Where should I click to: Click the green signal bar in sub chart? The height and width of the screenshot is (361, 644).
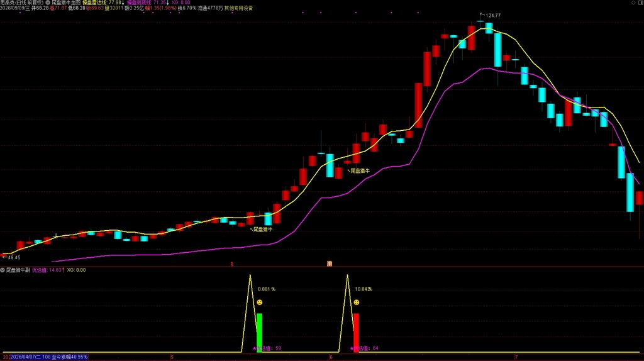259,333
